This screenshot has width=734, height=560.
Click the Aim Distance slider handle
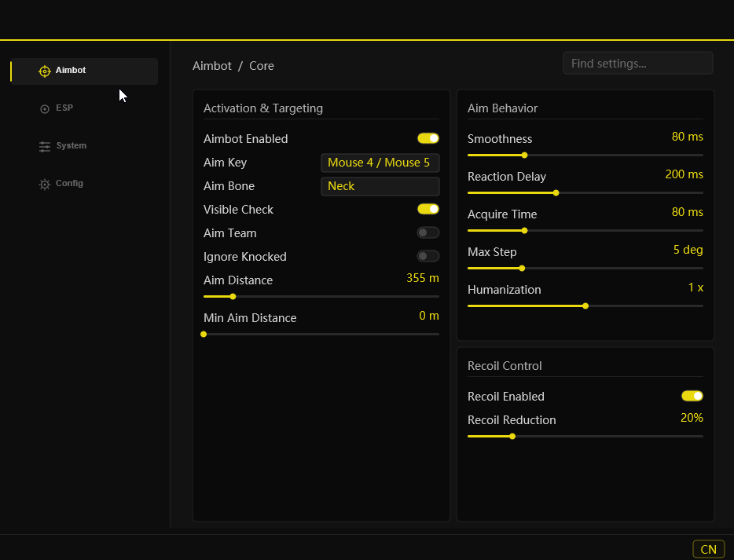tap(233, 297)
